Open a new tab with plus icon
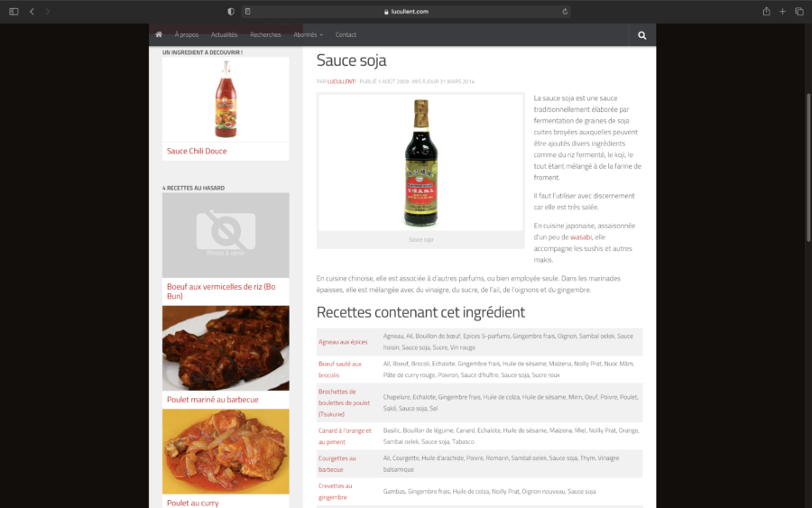The image size is (812, 508). click(x=782, y=12)
